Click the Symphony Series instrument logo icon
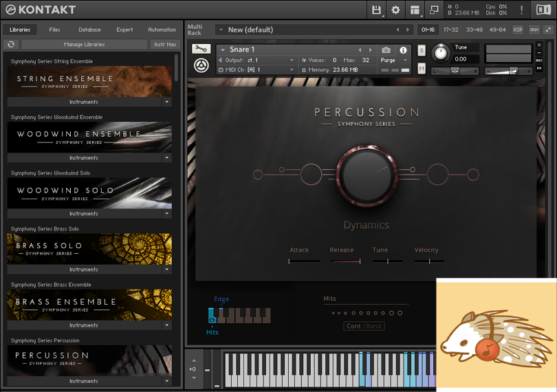Screen dimensions: 557x392 [201, 65]
